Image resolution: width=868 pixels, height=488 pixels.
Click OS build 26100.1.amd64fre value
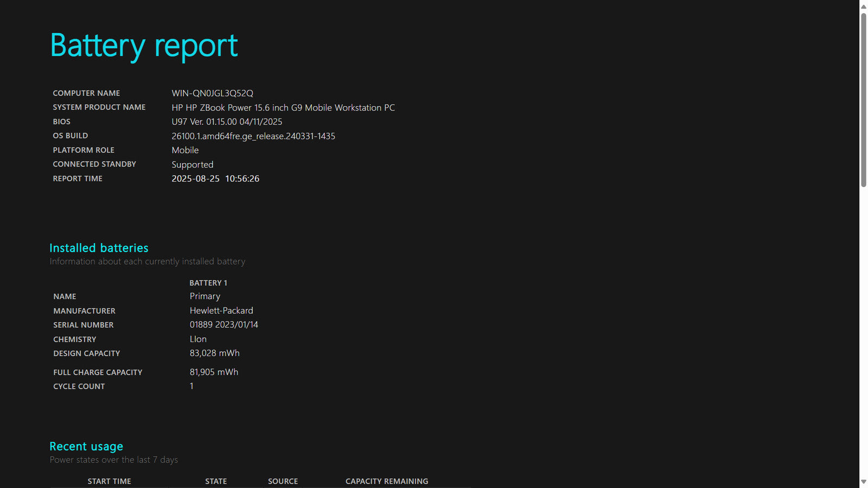tap(253, 136)
